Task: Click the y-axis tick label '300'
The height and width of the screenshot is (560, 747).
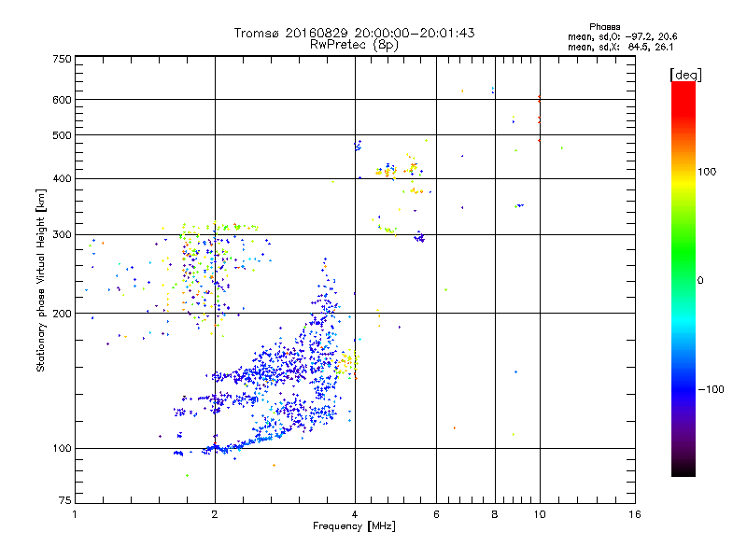Action: [x=62, y=234]
